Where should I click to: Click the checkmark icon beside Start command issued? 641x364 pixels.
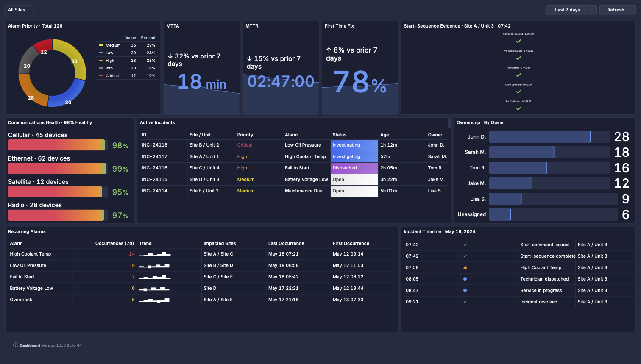(465, 245)
